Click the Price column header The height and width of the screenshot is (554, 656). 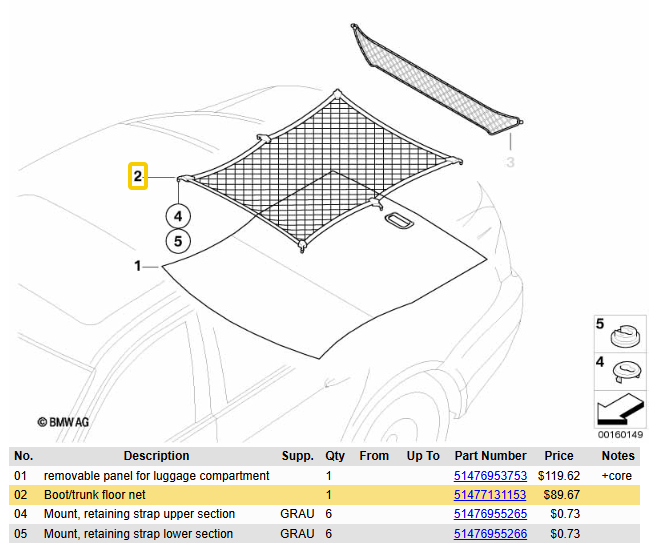559,456
